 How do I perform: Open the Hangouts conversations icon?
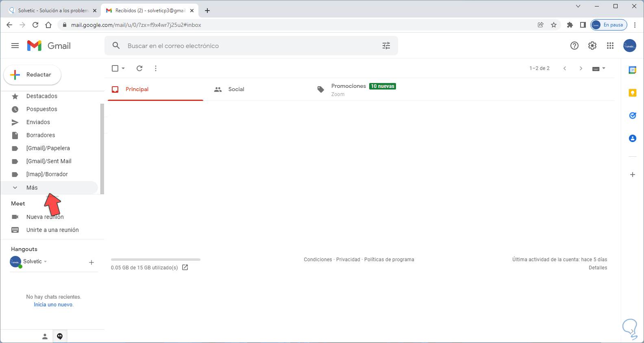click(x=60, y=336)
